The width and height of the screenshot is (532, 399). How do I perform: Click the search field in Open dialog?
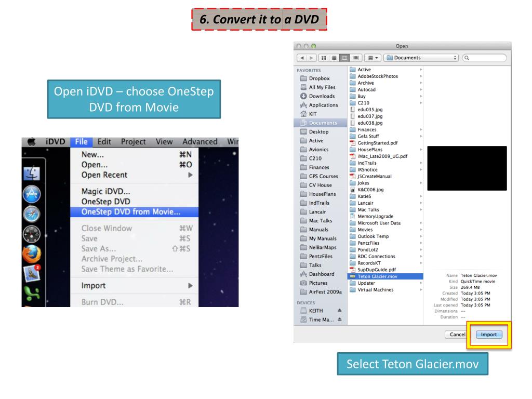coord(485,58)
